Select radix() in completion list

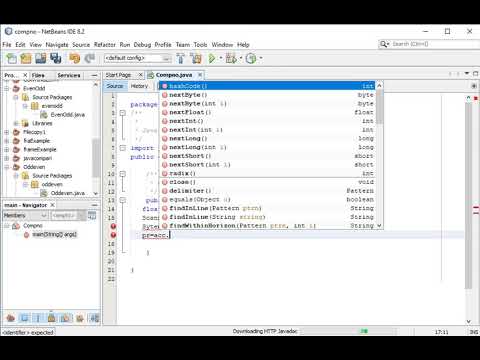coord(268,173)
